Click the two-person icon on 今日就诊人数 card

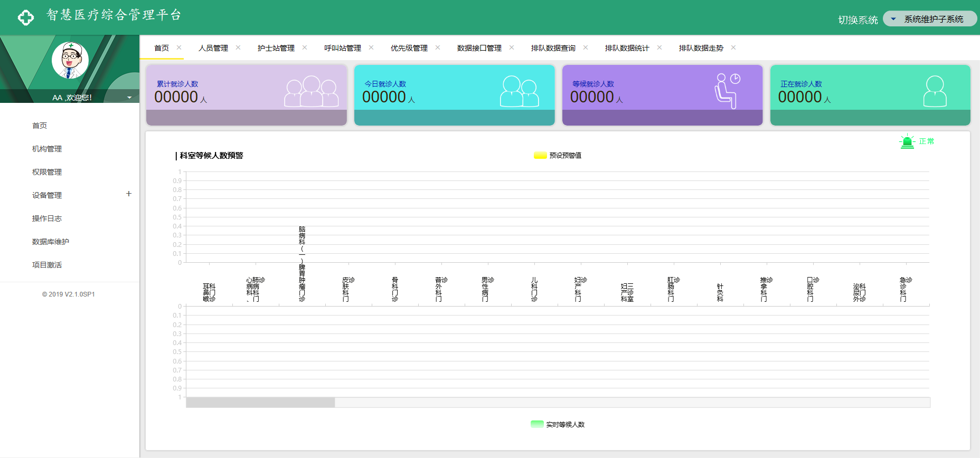pyautogui.click(x=520, y=91)
